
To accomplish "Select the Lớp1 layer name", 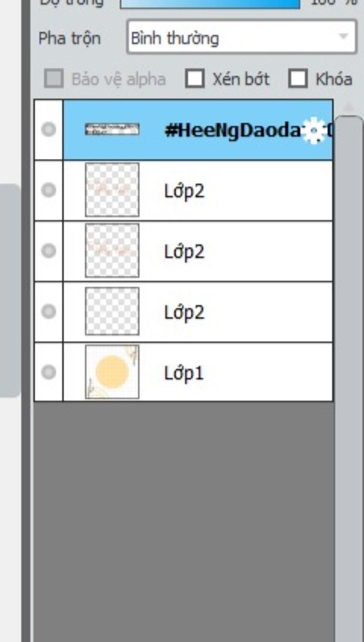I will pos(184,373).
